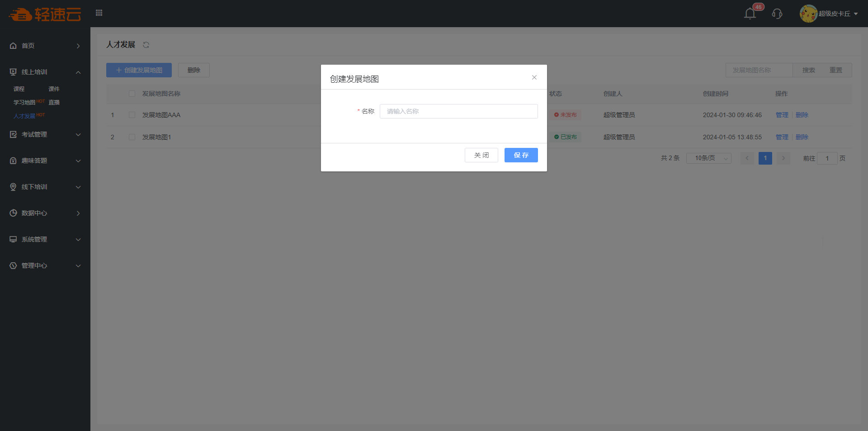Viewport: 868px width, 431px height.
Task: Click the 删除 toolbar button
Action: pyautogui.click(x=194, y=70)
